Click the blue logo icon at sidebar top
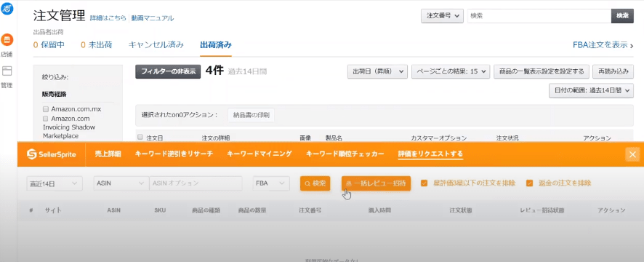644x262 pixels. (7, 8)
